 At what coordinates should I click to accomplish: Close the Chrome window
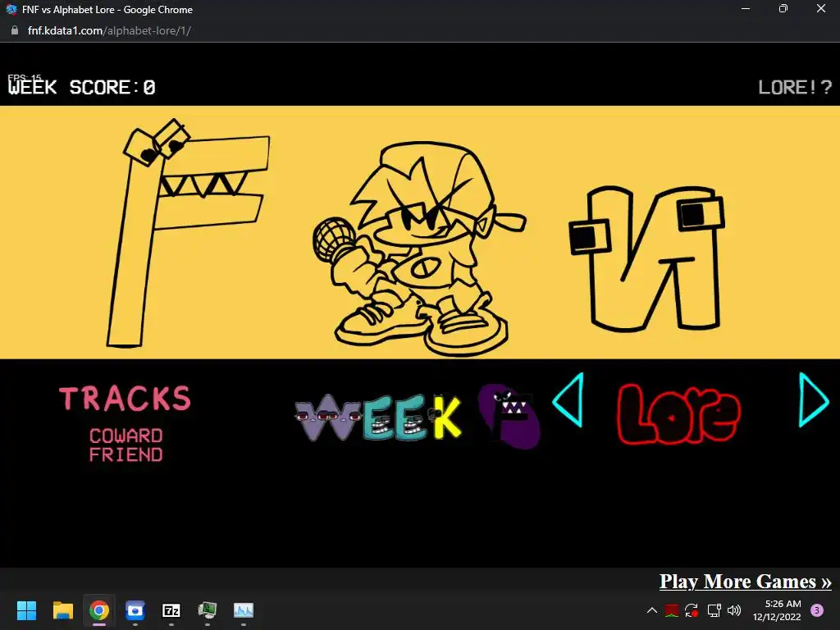tap(820, 9)
